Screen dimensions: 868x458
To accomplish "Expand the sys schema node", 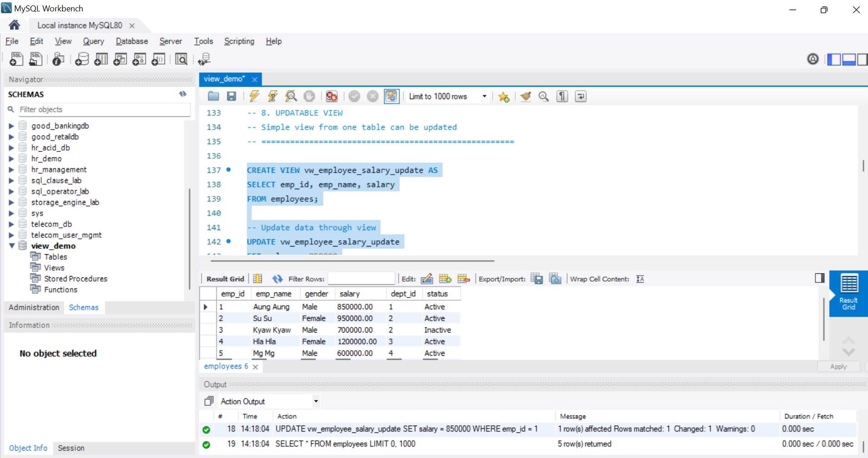I will coord(11,213).
